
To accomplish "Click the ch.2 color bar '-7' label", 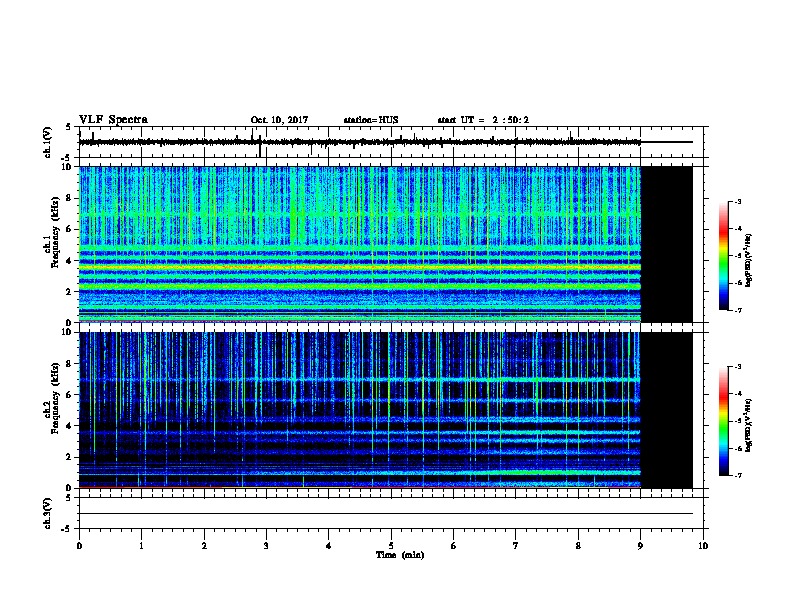I will pos(738,476).
